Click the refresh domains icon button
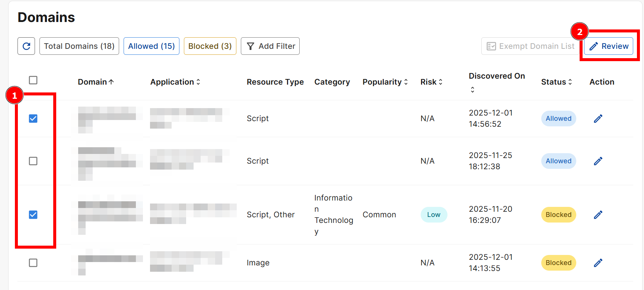Viewport: 644px width, 290px height. click(x=26, y=46)
